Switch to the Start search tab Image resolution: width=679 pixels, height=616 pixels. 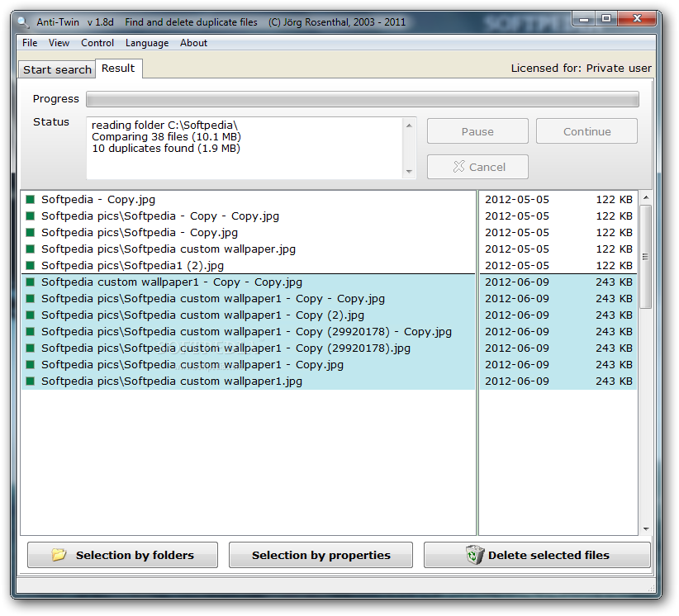point(57,69)
